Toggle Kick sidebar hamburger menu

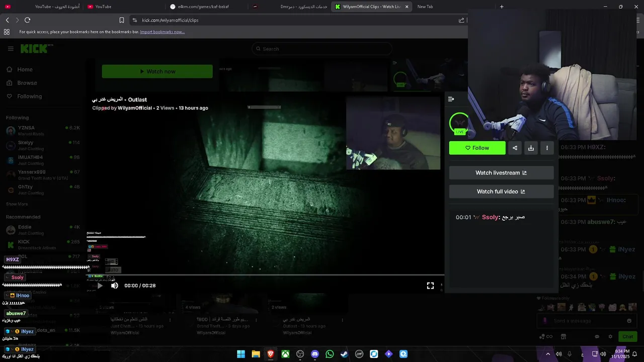11,49
